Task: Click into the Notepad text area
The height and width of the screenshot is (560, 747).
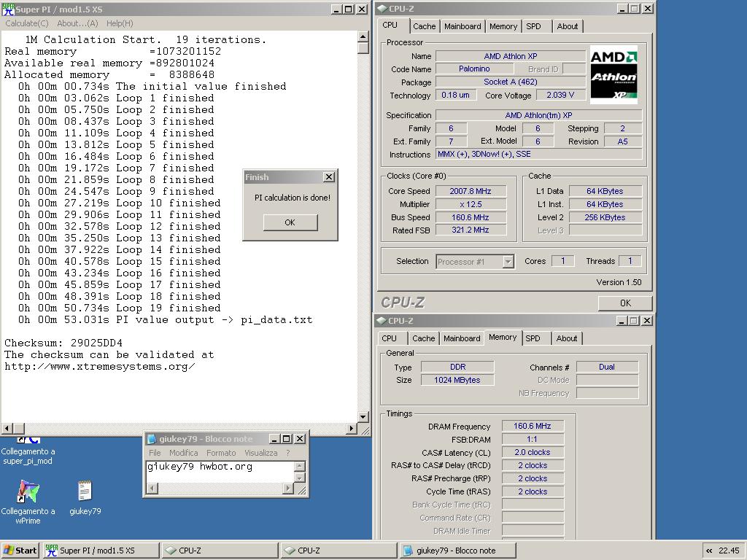Action: (220, 472)
